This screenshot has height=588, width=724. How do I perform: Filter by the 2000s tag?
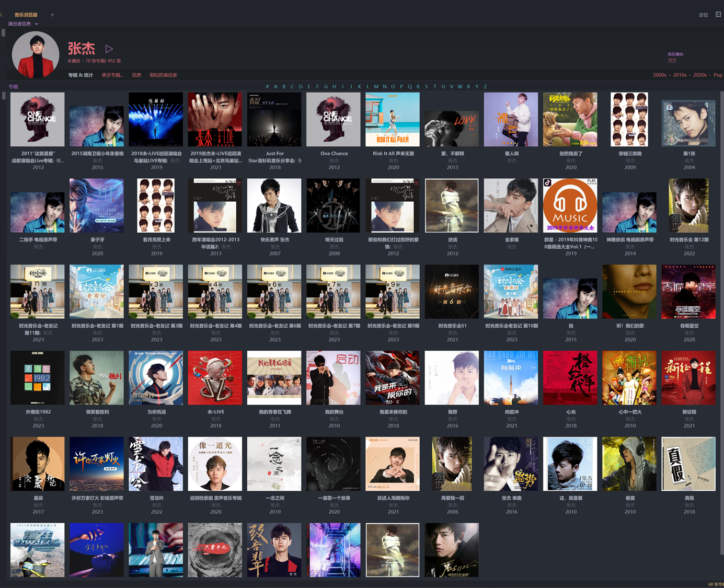pyautogui.click(x=660, y=75)
